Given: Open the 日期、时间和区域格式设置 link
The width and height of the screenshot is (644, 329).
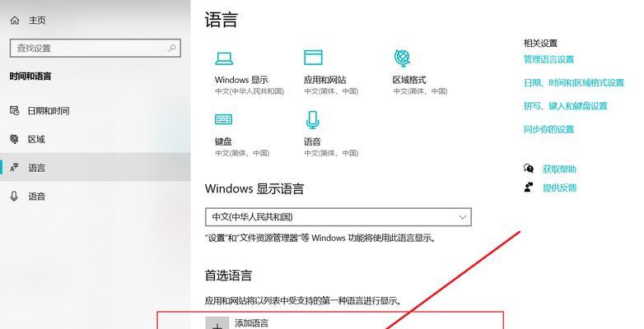Looking at the screenshot, I should pyautogui.click(x=574, y=83).
